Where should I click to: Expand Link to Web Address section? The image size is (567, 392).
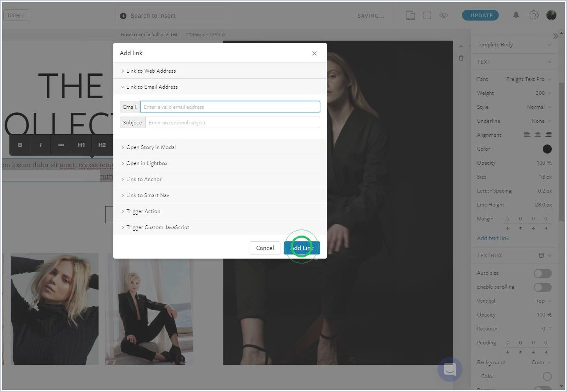click(x=220, y=71)
